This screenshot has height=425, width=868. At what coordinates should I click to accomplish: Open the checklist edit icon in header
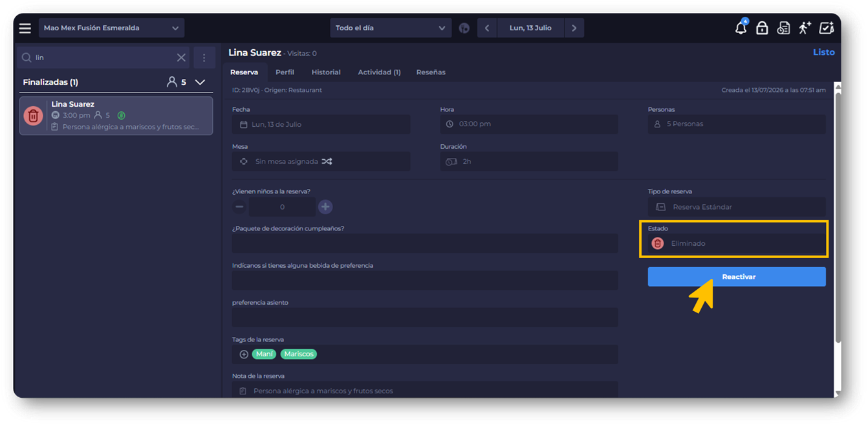click(x=827, y=28)
